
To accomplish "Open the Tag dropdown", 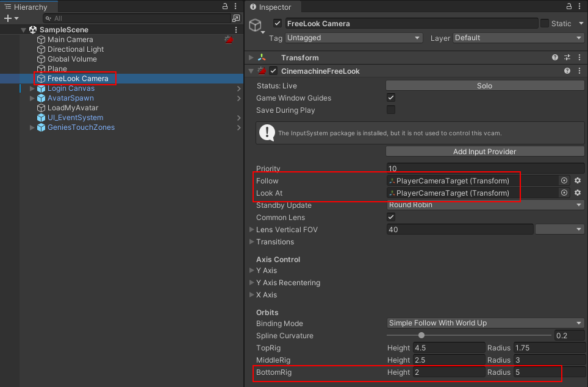I will coord(354,38).
